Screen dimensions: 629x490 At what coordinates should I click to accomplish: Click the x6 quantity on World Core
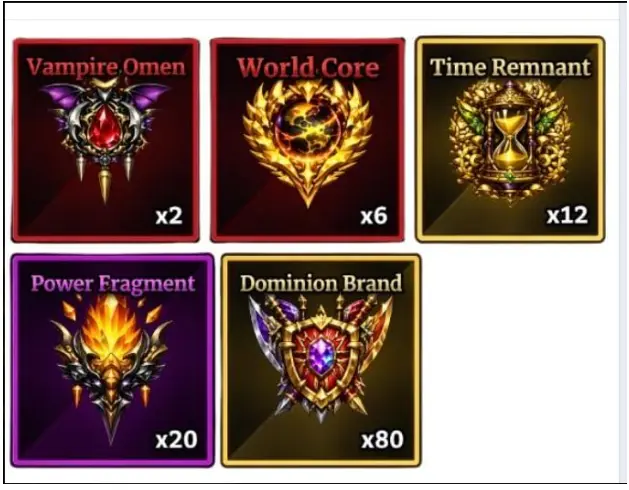click(x=374, y=216)
